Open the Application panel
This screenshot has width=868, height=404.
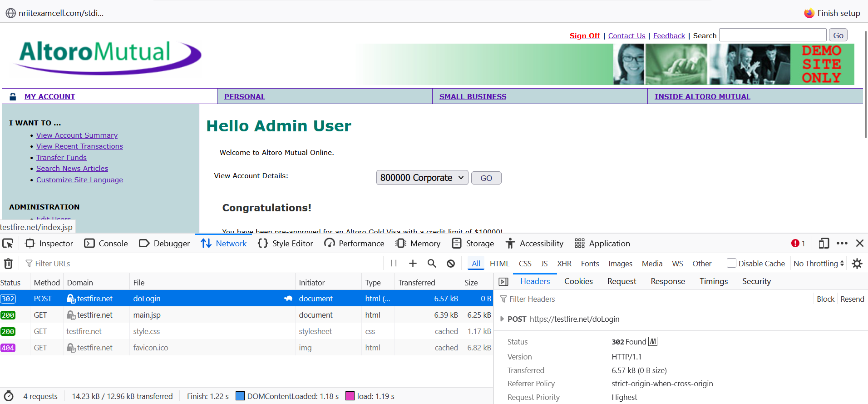[602, 244]
